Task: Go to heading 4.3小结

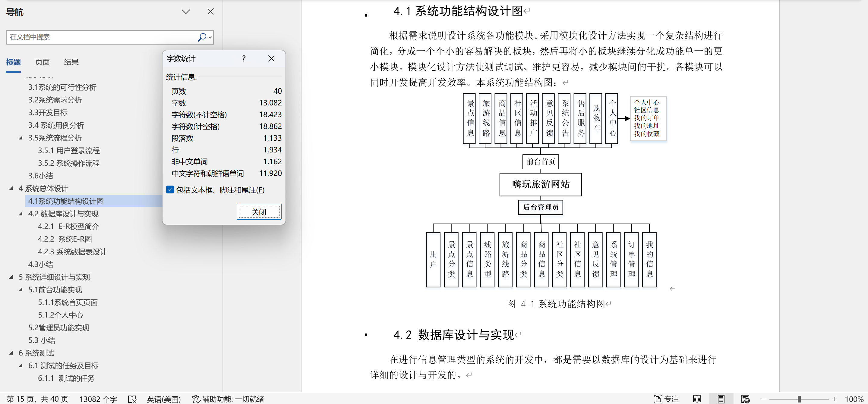Action: pyautogui.click(x=41, y=264)
